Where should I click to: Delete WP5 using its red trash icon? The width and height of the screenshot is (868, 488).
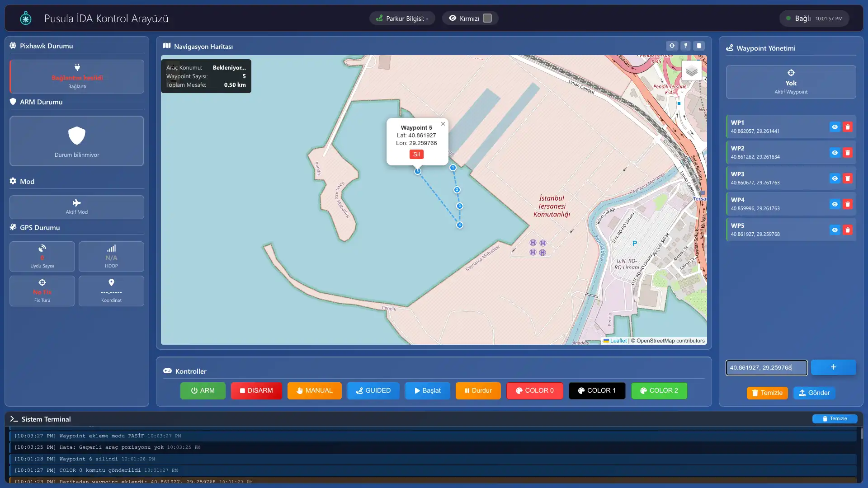point(848,230)
